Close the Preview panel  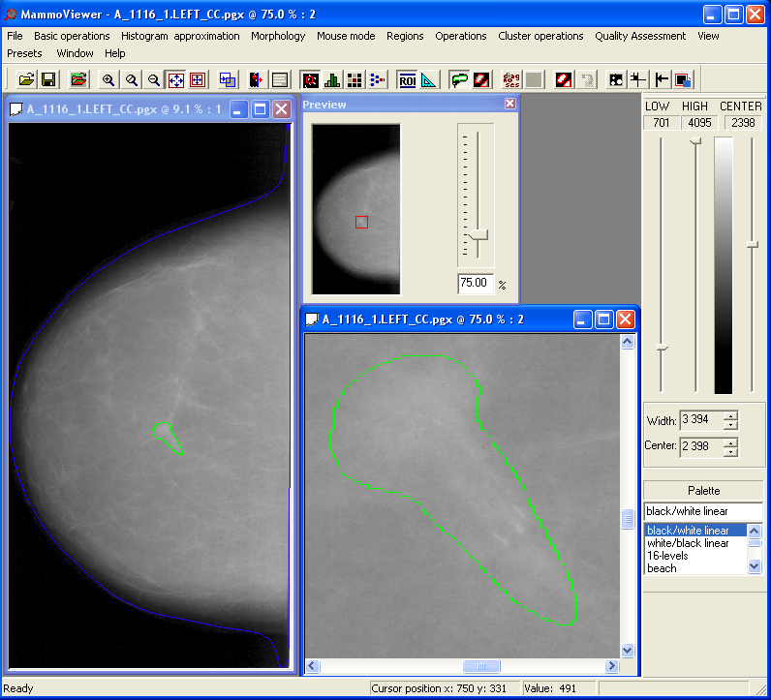point(510,104)
